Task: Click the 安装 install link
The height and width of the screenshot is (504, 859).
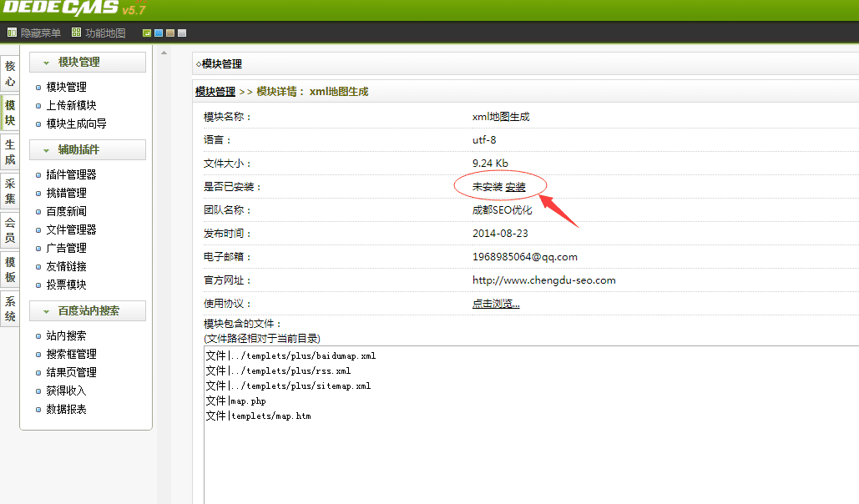Action: click(x=515, y=187)
